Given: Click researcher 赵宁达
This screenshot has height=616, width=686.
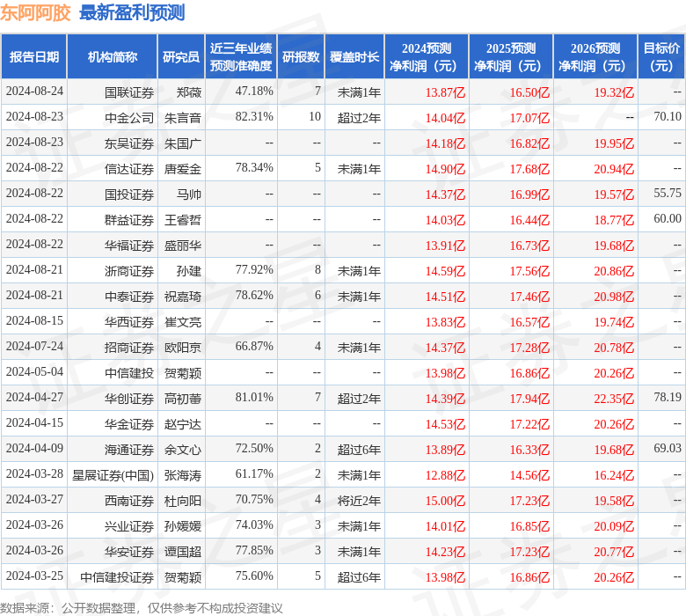Looking at the screenshot, I should [x=183, y=424].
